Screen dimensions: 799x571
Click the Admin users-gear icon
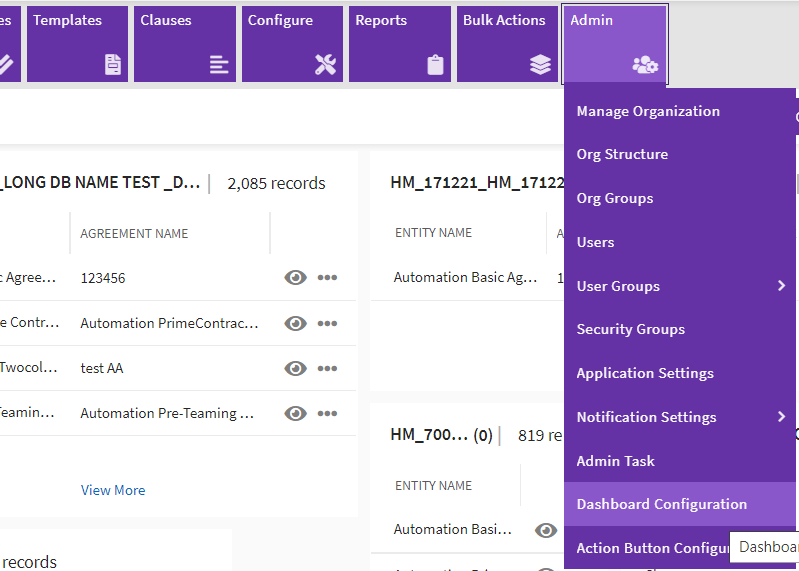click(645, 65)
